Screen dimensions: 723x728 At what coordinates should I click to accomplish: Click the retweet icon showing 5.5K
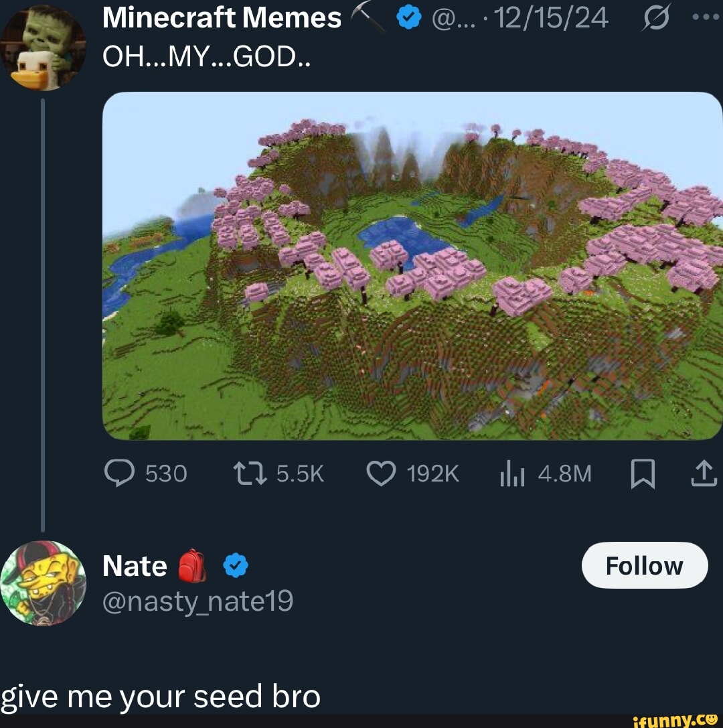[x=247, y=474]
